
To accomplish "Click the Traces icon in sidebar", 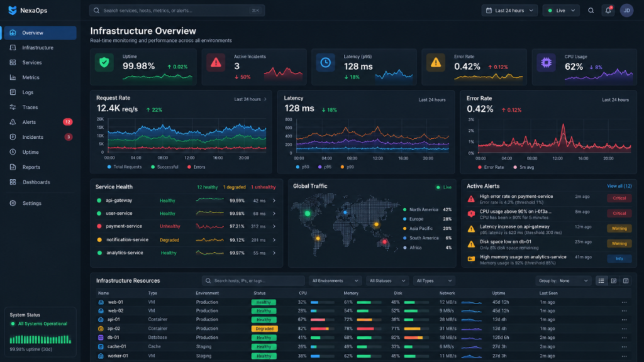I will point(13,107).
